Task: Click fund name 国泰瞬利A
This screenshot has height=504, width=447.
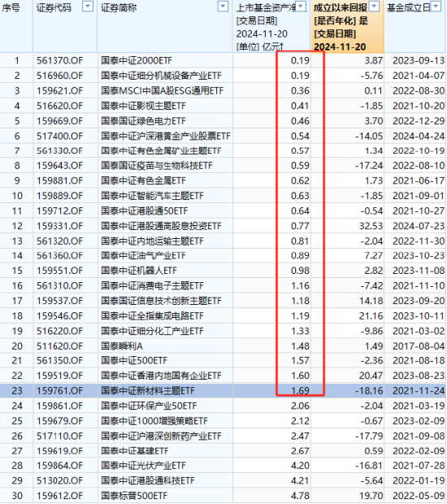Action: point(122,346)
